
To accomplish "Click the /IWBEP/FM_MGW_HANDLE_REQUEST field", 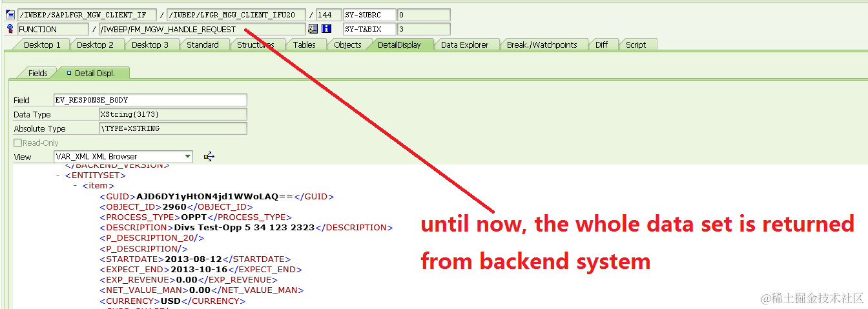I will pos(202,29).
